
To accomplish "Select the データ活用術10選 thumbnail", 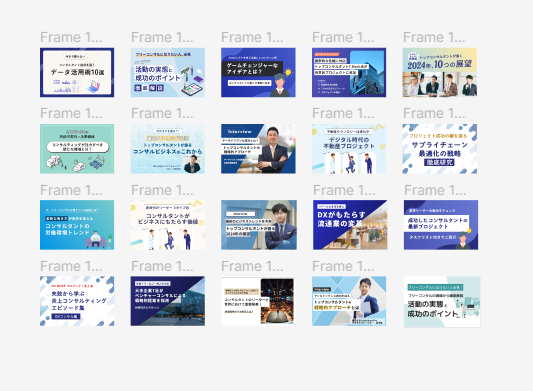I will pyautogui.click(x=77, y=72).
